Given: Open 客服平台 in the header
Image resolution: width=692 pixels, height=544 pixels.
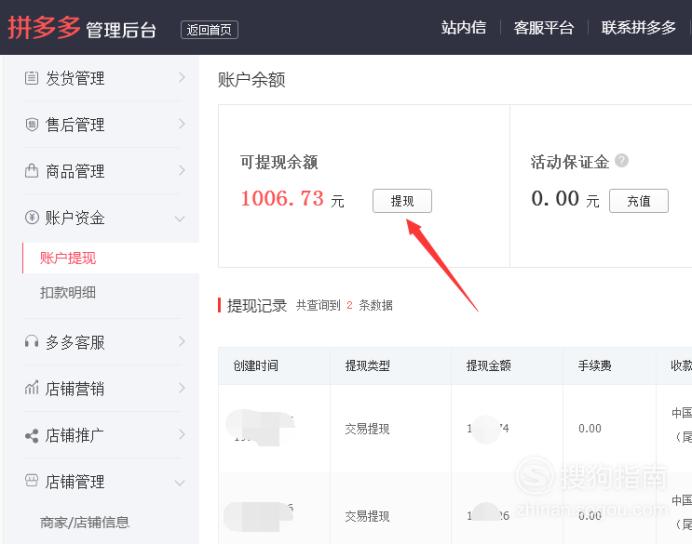Looking at the screenshot, I should 544,27.
